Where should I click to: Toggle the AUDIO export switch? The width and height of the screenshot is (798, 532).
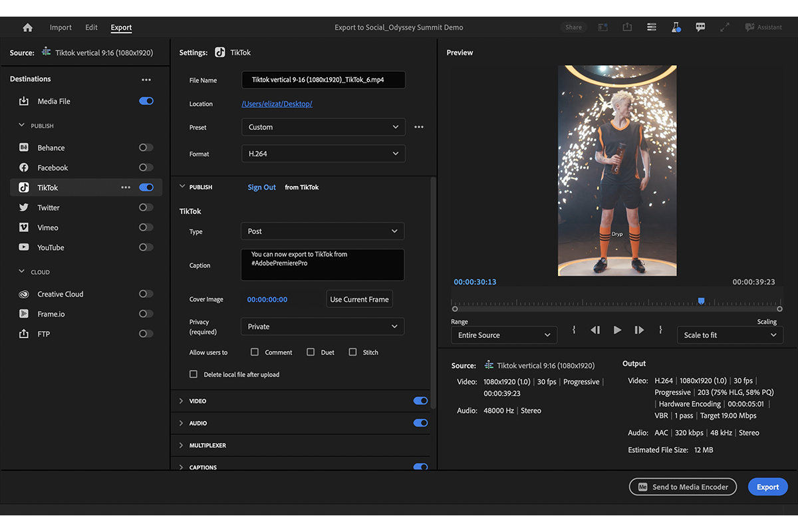coord(420,423)
